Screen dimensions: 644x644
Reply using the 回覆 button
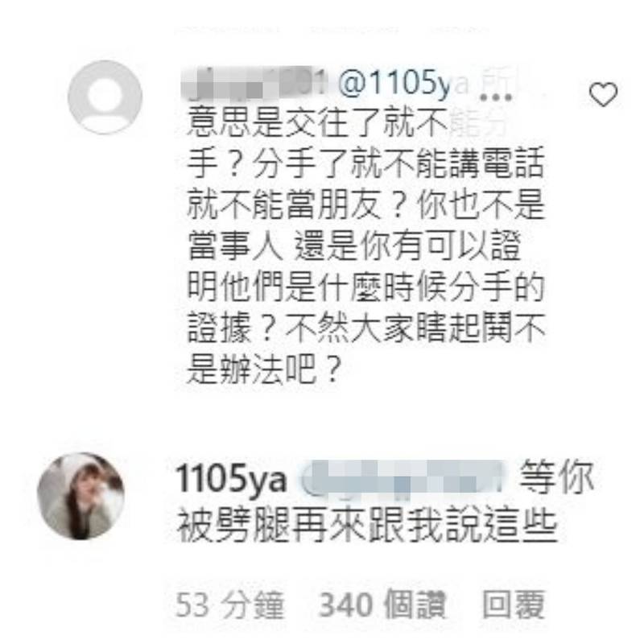[x=514, y=605]
